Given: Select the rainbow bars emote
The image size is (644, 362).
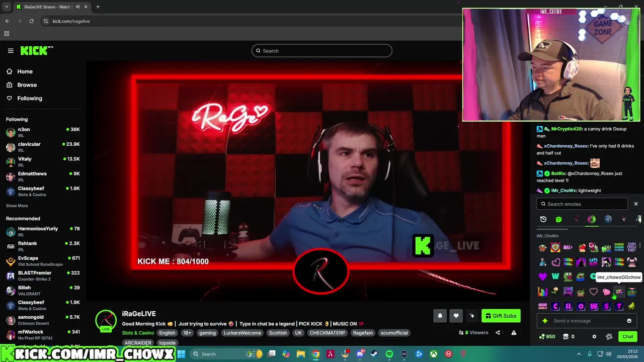Looking at the screenshot, I should (x=542, y=292).
